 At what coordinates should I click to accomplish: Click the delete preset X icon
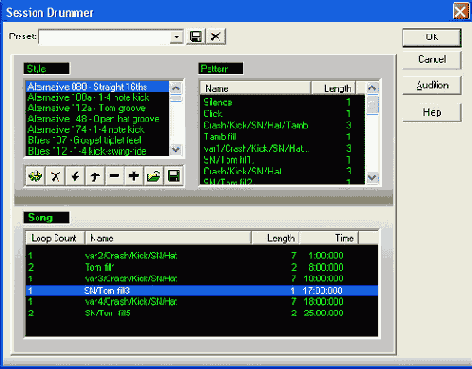[216, 36]
